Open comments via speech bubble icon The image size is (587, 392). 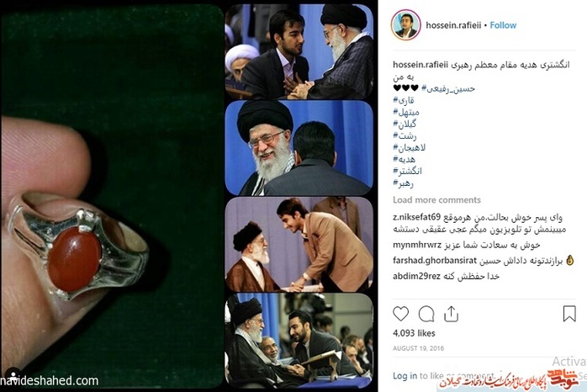(426, 314)
